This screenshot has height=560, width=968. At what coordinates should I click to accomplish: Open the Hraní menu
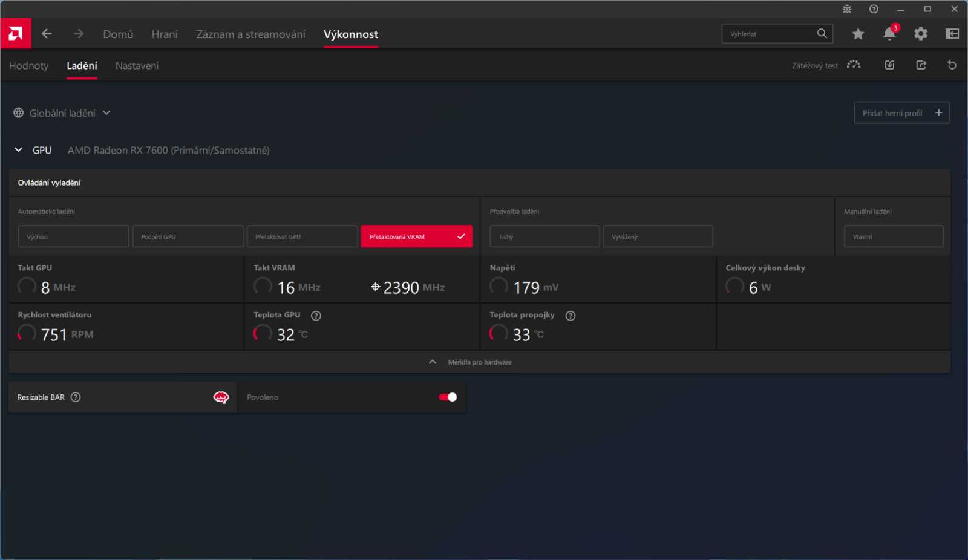[x=165, y=34]
